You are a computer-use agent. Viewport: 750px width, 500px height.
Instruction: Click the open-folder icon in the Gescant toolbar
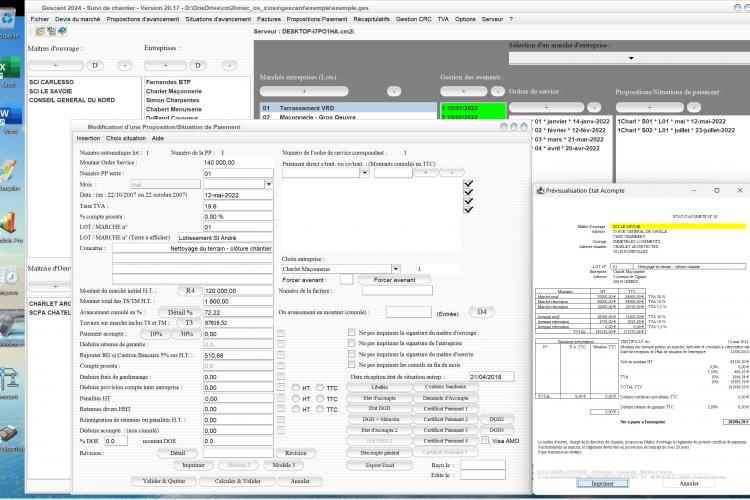(x=40, y=32)
